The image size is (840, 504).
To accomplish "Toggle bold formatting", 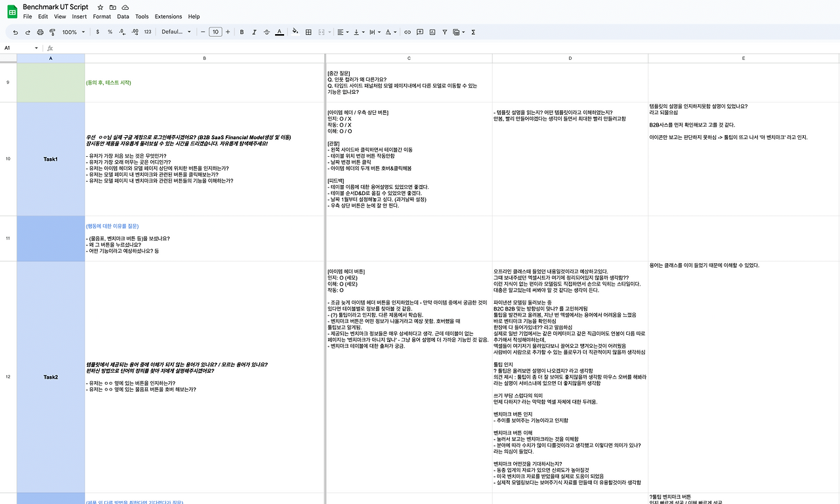I will (x=241, y=31).
